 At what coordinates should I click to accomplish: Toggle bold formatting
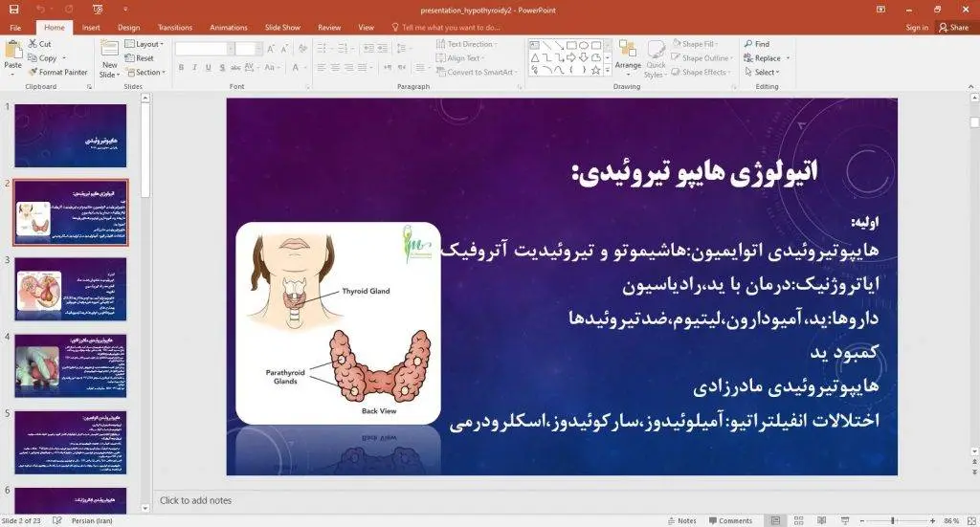pos(181,68)
